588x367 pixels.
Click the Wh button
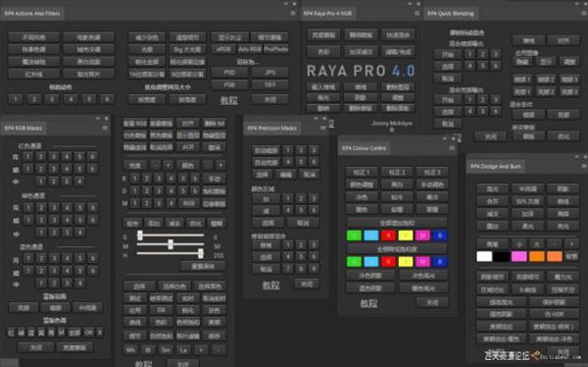(x=131, y=349)
